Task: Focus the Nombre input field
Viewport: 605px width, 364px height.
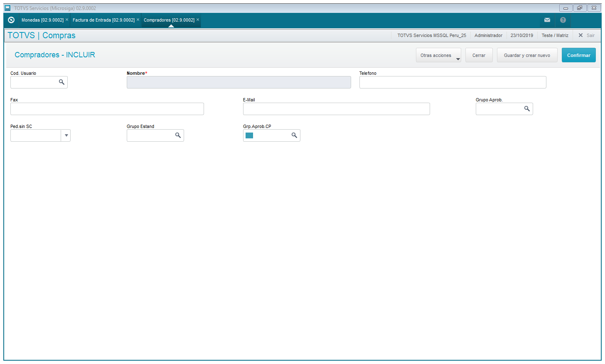Action: tap(239, 82)
